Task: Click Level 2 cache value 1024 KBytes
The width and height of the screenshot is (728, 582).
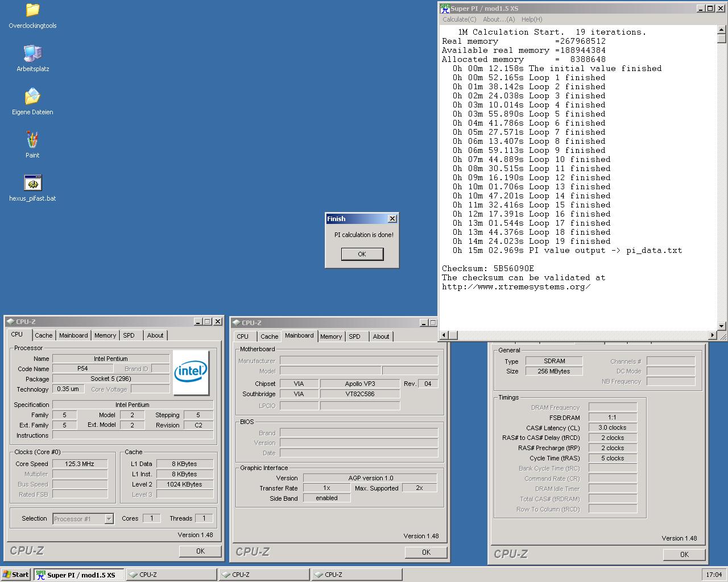Action: tap(184, 484)
